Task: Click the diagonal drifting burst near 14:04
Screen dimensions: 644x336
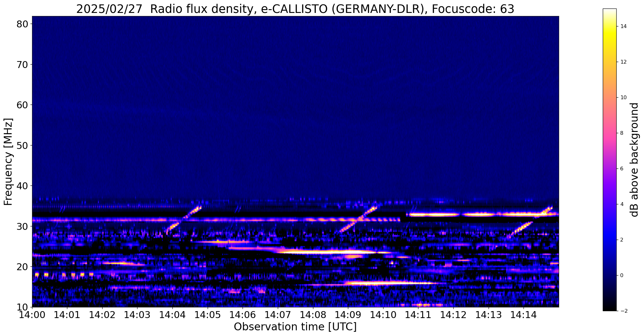Action: coord(184,220)
